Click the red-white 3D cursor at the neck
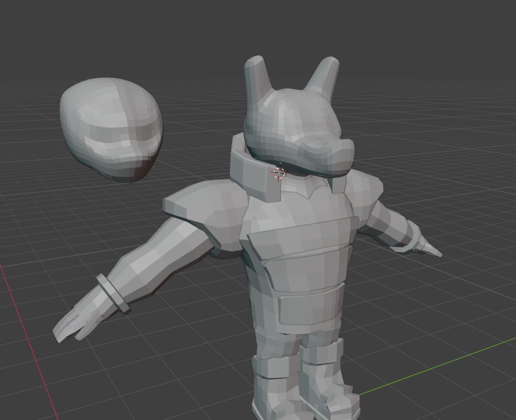This screenshot has width=516, height=420. pos(279,173)
